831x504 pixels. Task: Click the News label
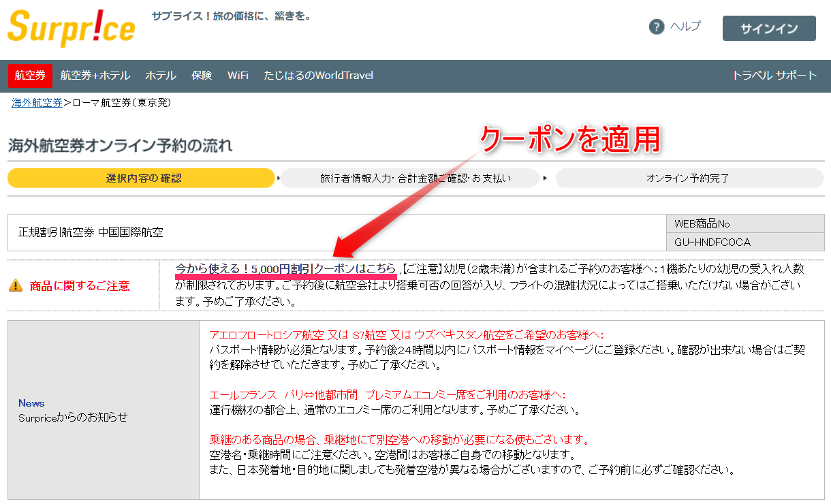[x=31, y=403]
